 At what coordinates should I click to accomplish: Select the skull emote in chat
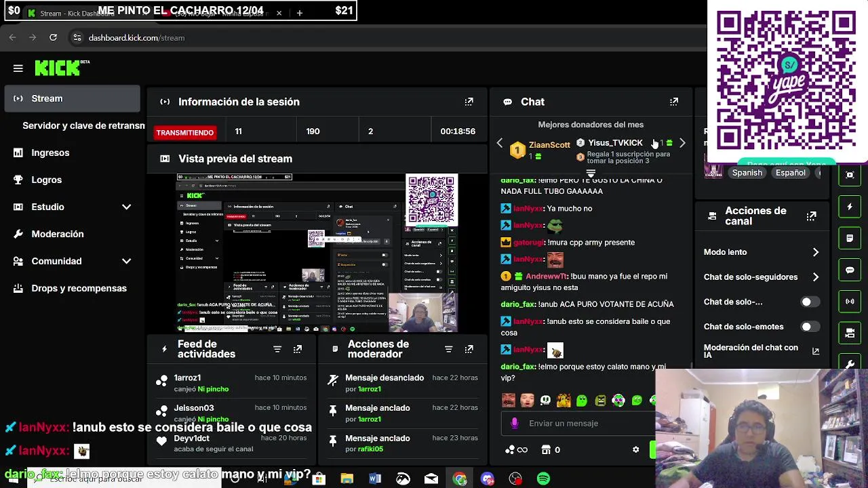(x=545, y=401)
